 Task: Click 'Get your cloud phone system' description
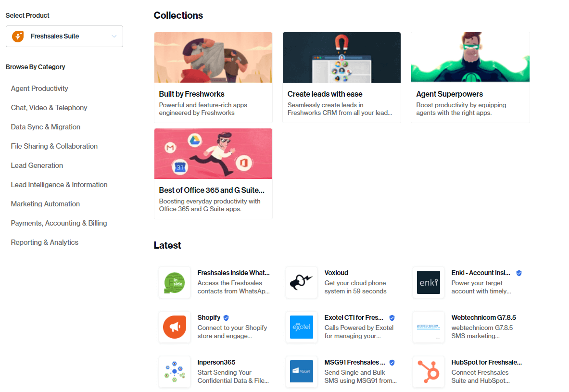point(355,287)
